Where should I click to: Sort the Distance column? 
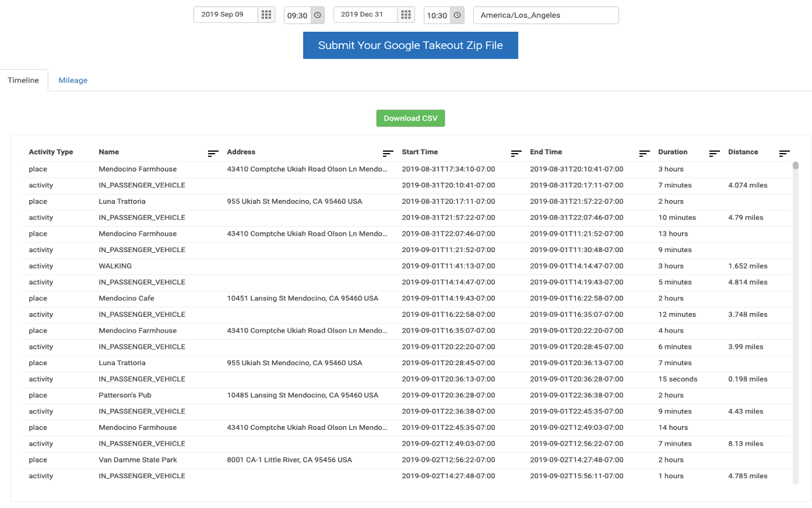(x=784, y=153)
